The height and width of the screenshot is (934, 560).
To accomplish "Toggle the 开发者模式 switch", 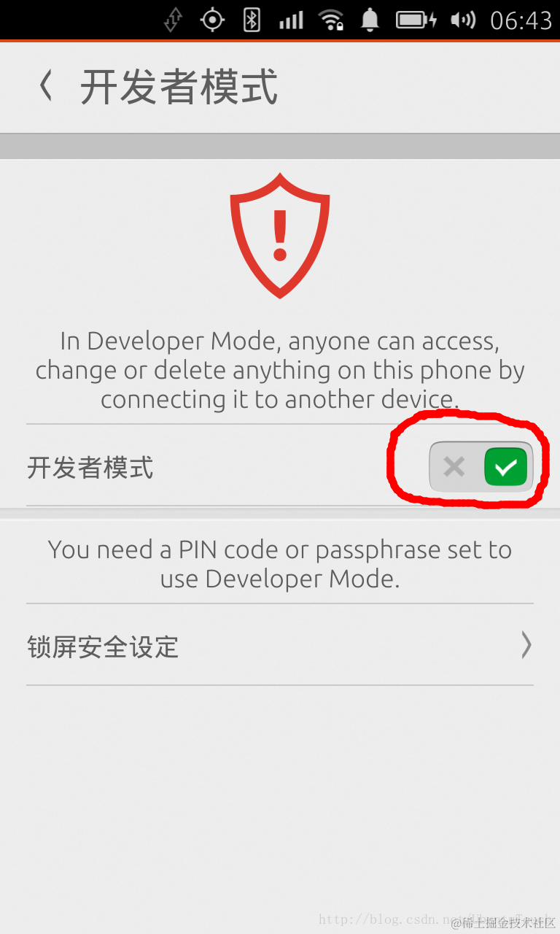I will click(x=481, y=467).
